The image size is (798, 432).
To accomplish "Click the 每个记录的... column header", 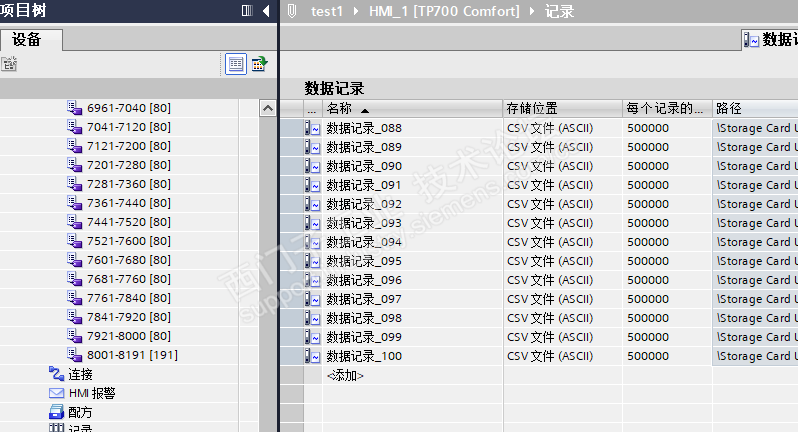I will pos(667,108).
